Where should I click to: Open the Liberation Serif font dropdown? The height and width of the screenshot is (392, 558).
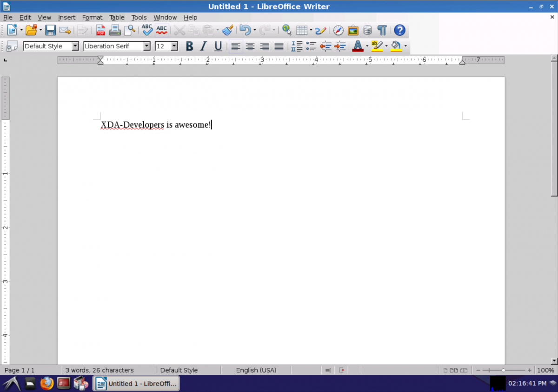pyautogui.click(x=147, y=46)
